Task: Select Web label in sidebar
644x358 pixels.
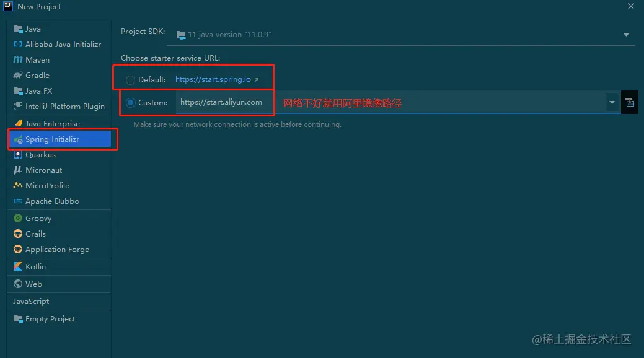Action: [x=33, y=284]
